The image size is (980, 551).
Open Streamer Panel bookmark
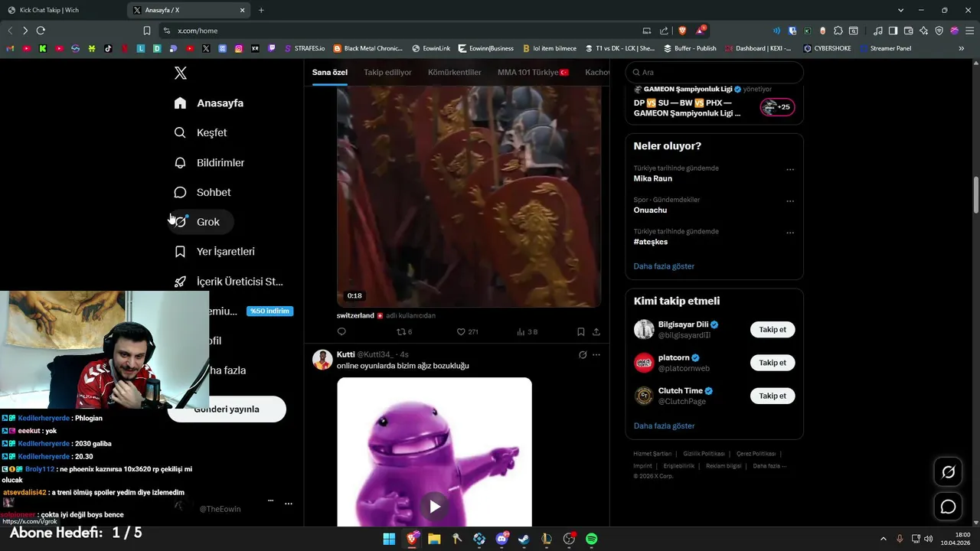[885, 48]
